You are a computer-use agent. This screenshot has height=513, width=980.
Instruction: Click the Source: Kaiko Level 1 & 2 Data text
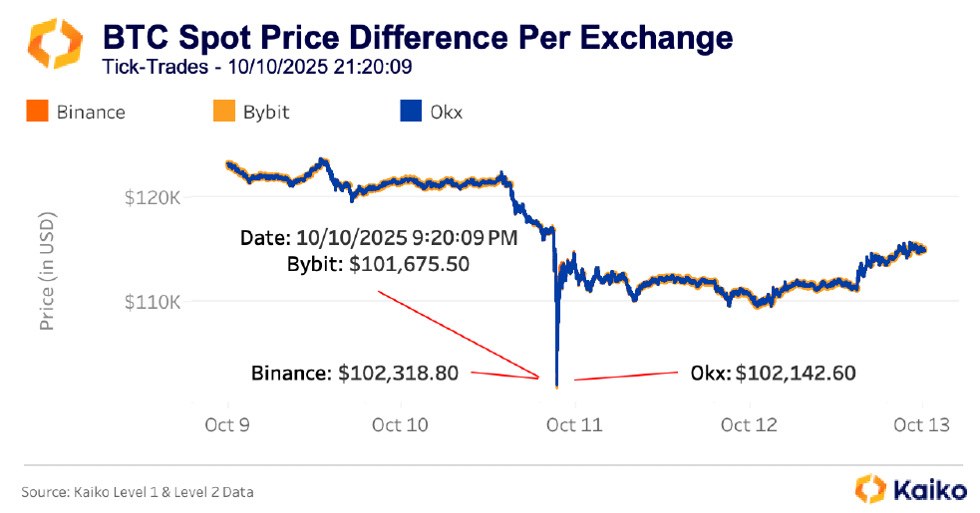pos(144,491)
